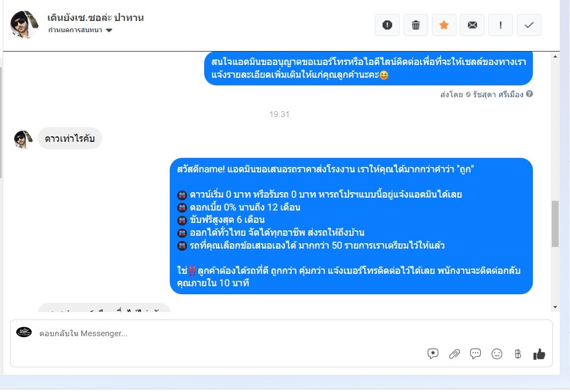Click the chat scrollbar down arrow

[x=555, y=307]
